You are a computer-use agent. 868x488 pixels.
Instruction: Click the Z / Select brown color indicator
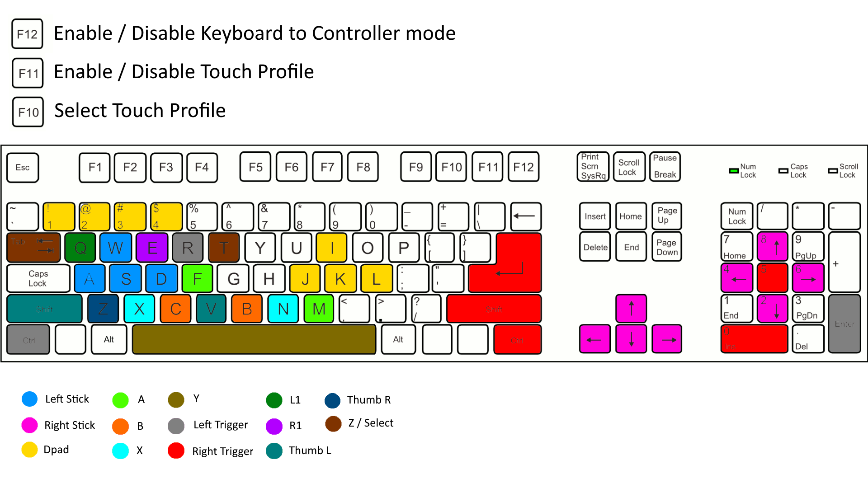pos(332,424)
